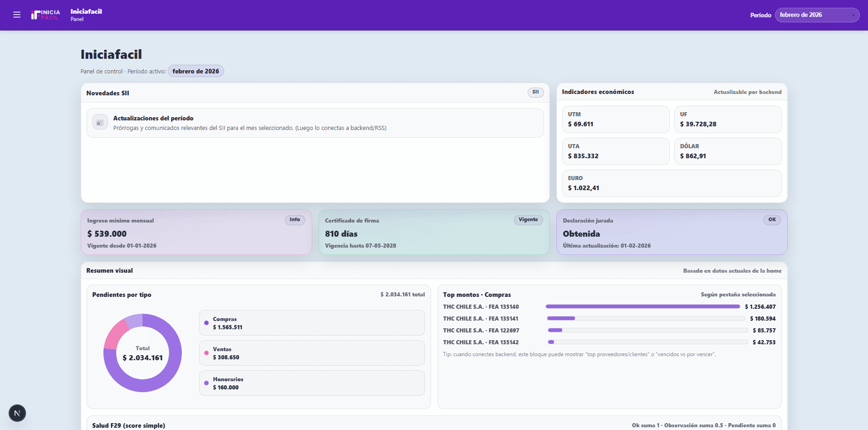The image size is (868, 430).
Task: Click the pink Ventas legend dot
Action: [x=206, y=353]
